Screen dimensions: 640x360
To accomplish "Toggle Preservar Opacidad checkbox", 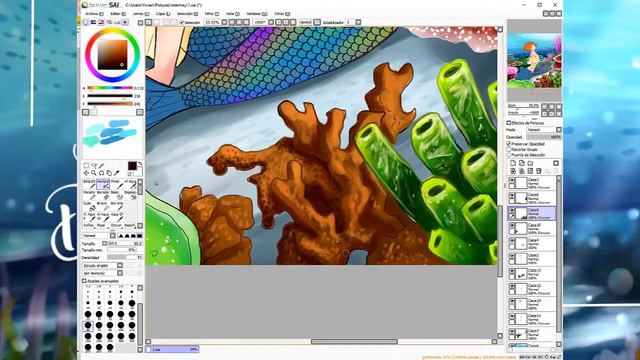I will [509, 144].
